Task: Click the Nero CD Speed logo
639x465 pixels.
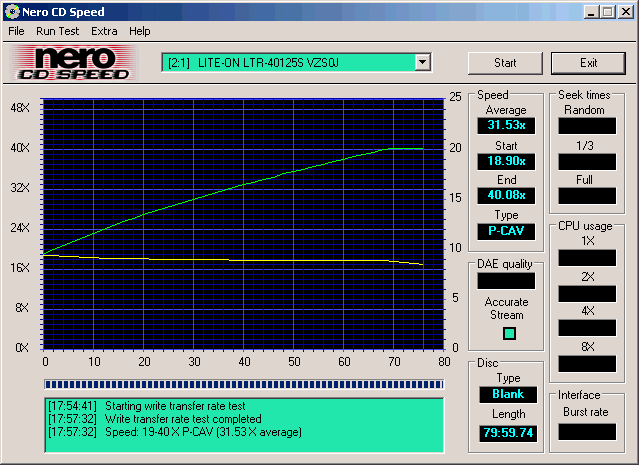Action: (74, 62)
